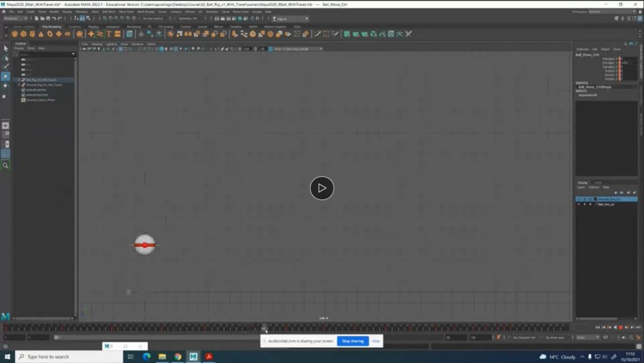This screenshot has width=644, height=363.
Task: Click the polygon sphere shelf icon
Action: tap(15, 34)
